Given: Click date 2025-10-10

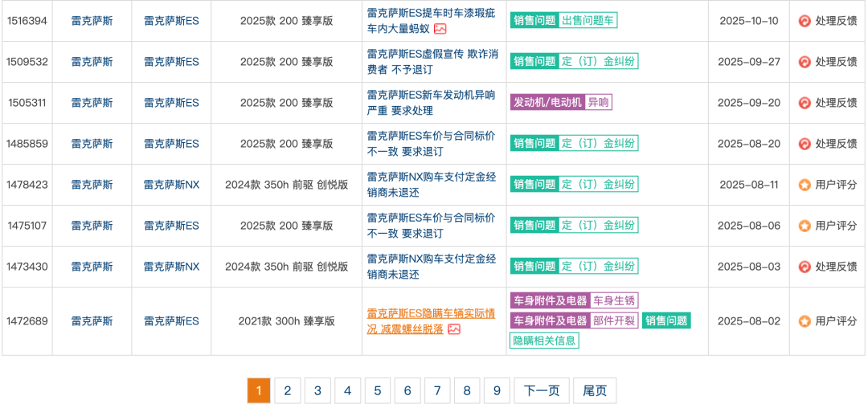Looking at the screenshot, I should coord(749,21).
